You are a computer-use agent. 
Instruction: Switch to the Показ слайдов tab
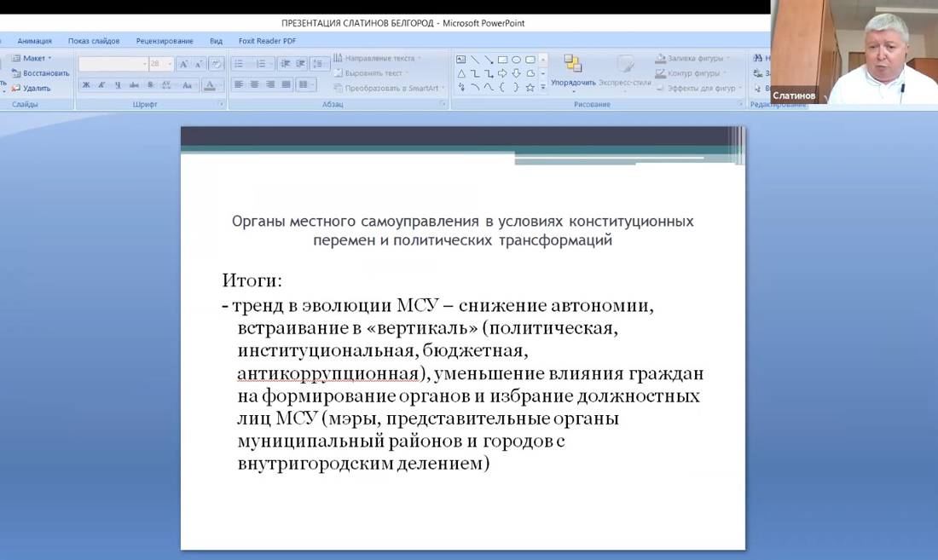pyautogui.click(x=94, y=41)
